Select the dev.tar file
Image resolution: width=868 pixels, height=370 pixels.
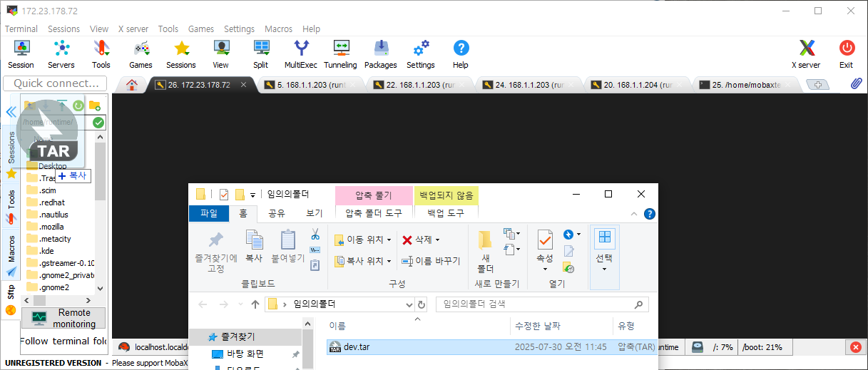pos(357,347)
